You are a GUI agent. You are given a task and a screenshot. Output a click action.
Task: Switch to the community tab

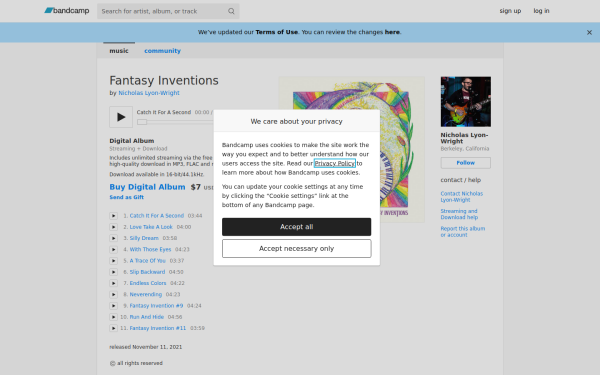pos(163,51)
